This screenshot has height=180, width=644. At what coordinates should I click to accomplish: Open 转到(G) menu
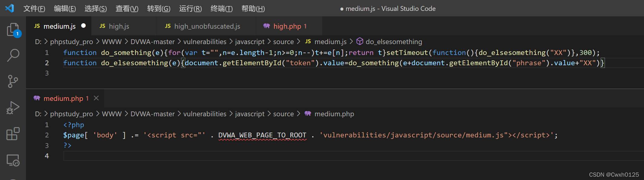[159, 8]
